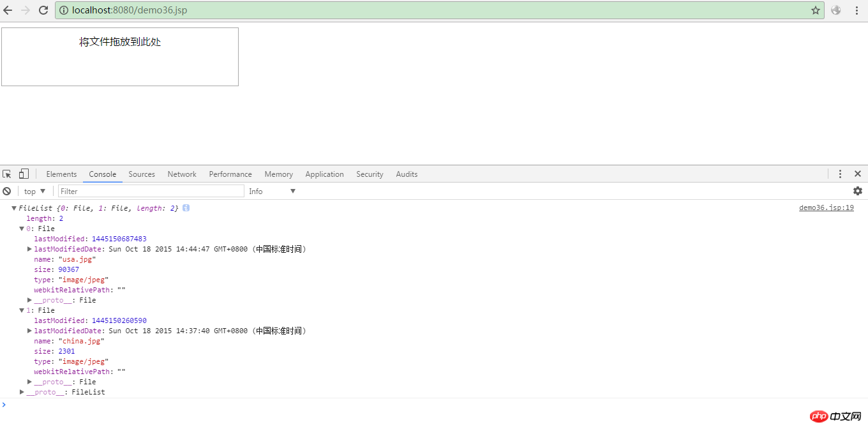
Task: Clear the console output
Action: point(7,191)
